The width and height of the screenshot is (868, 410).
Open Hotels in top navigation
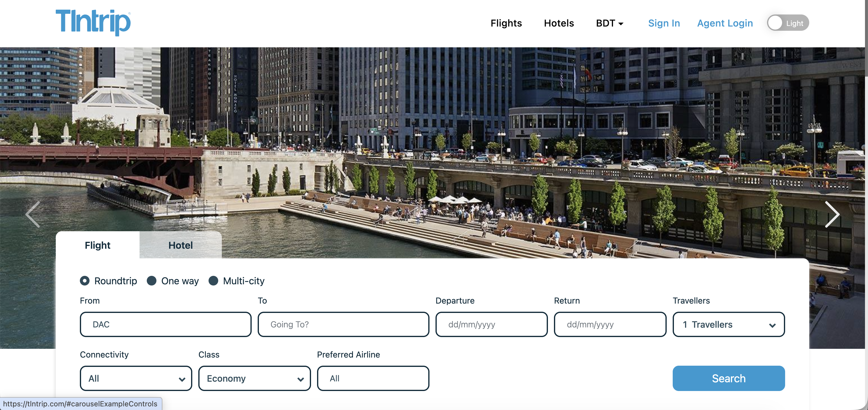coord(558,23)
